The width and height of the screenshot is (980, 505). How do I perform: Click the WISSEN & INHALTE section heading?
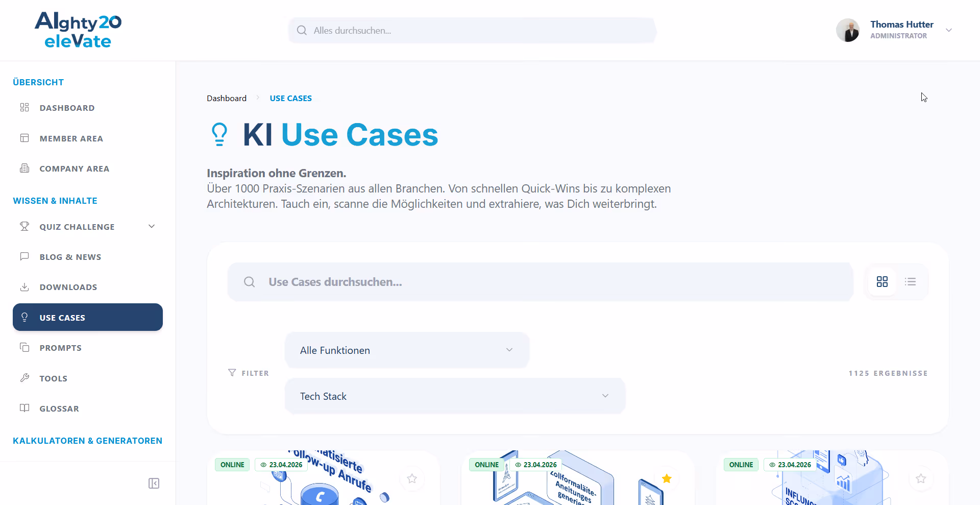55,201
